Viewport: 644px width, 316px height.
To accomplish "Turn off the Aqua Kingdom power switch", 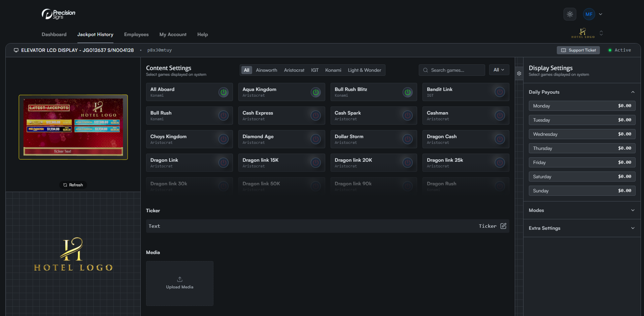I will [315, 92].
